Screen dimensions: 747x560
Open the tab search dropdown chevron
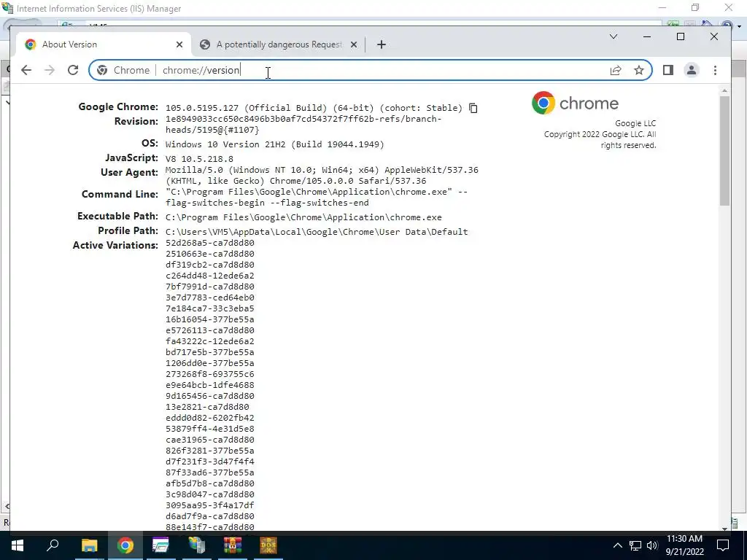pos(613,36)
